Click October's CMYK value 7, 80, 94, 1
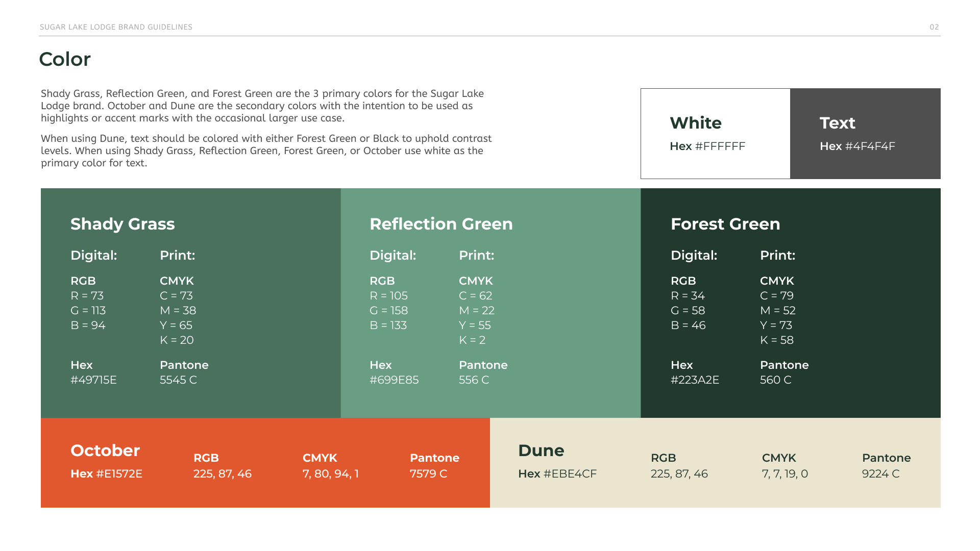The image size is (980, 551). (331, 474)
